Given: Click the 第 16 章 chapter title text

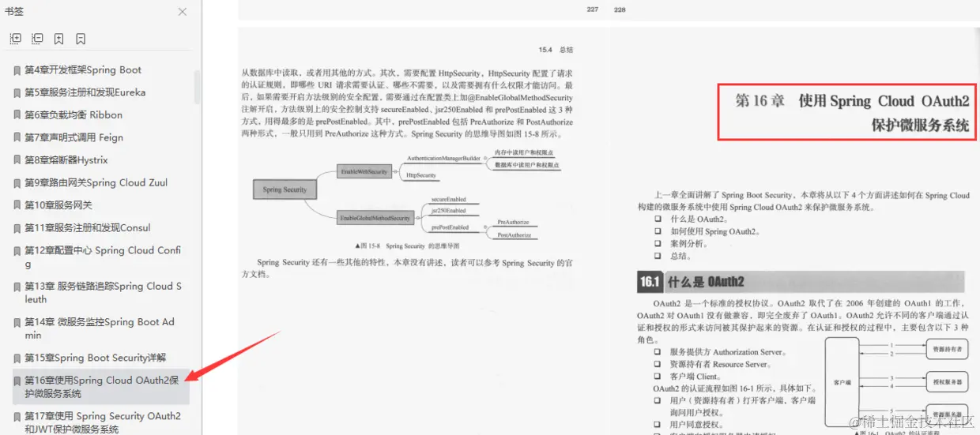Looking at the screenshot, I should pos(852,113).
